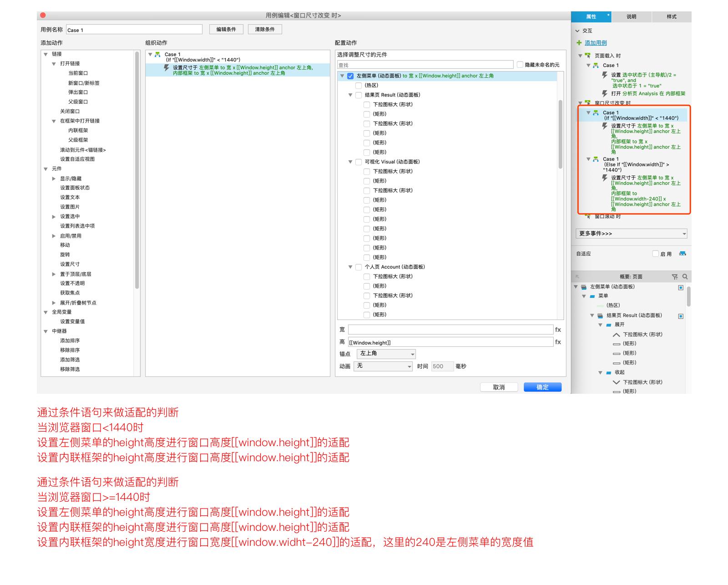
Task: Click the state icon beside 收起 in outline
Action: point(609,372)
